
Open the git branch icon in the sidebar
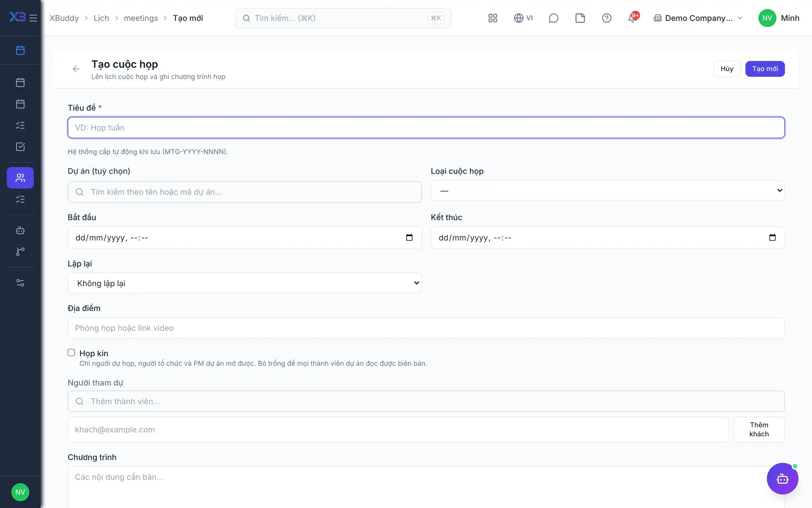coord(20,251)
